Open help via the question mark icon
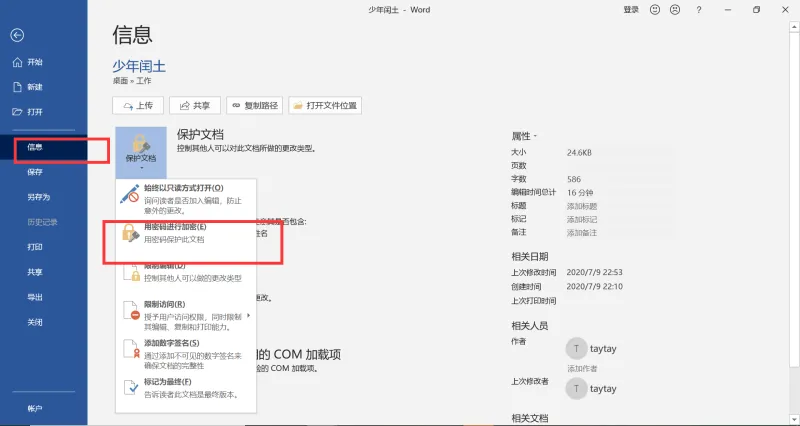800x426 pixels. pyautogui.click(x=698, y=10)
